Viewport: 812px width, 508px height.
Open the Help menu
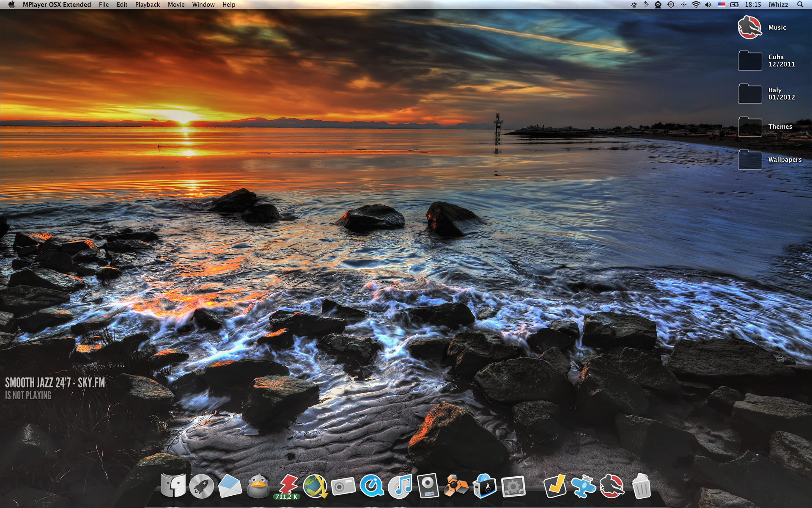[x=229, y=5]
